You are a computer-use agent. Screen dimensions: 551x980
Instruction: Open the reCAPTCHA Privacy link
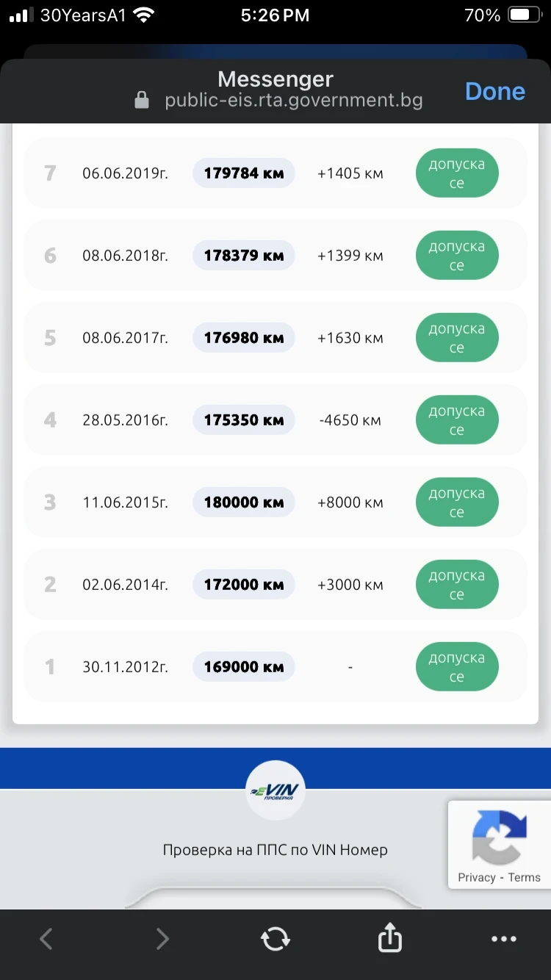pyautogui.click(x=476, y=877)
